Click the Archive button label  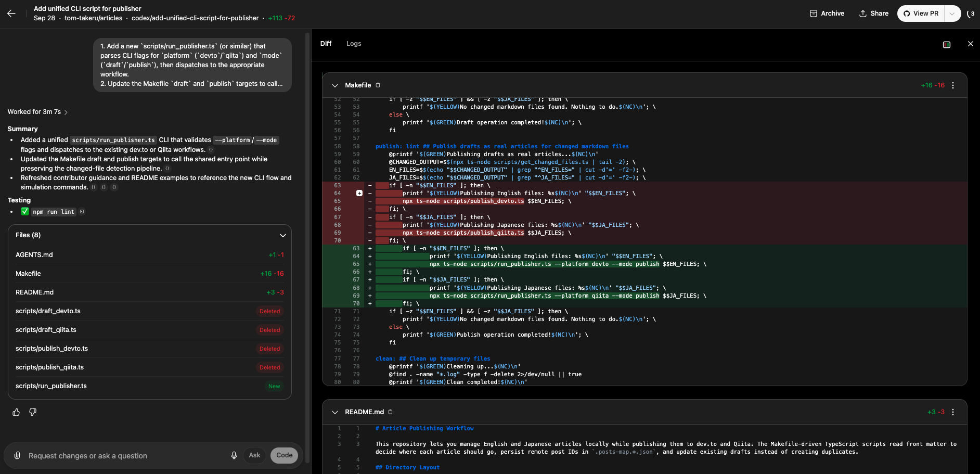833,14
